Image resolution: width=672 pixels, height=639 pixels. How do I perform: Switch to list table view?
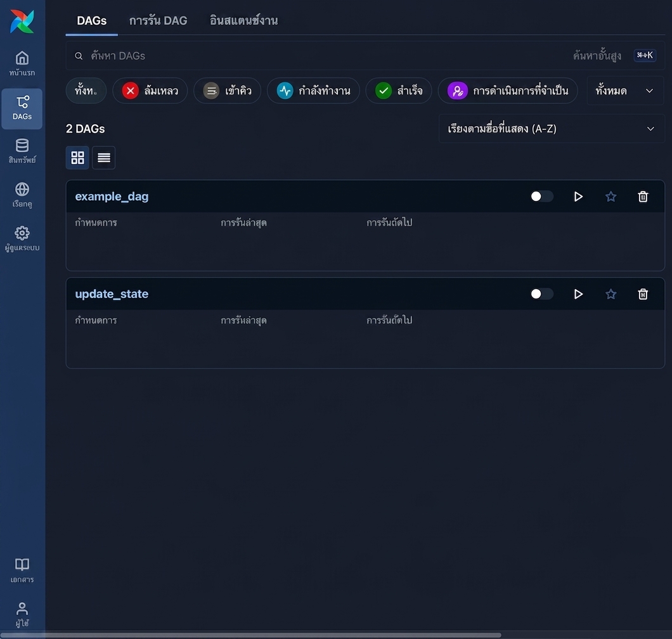(x=104, y=158)
